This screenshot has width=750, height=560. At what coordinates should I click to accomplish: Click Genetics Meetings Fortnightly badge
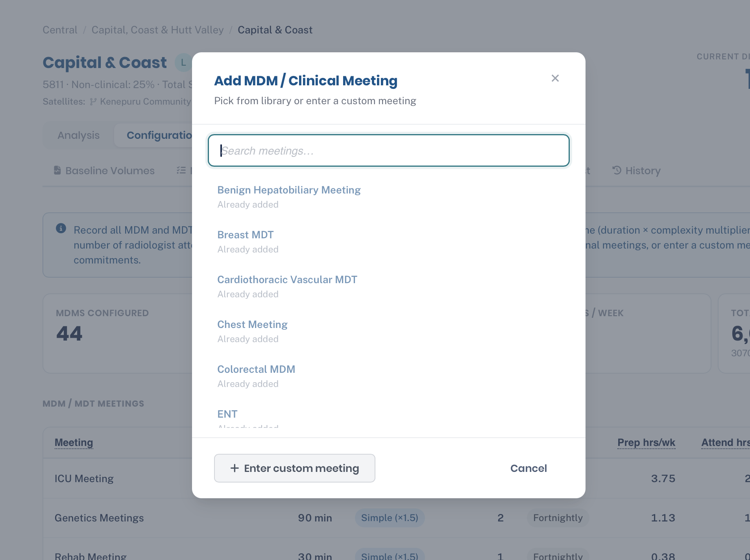click(x=558, y=518)
